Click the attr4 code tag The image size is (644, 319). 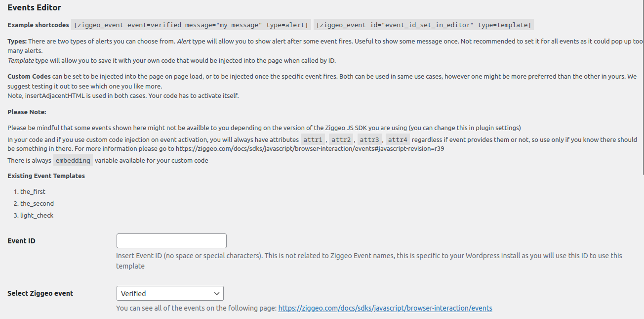tap(398, 140)
